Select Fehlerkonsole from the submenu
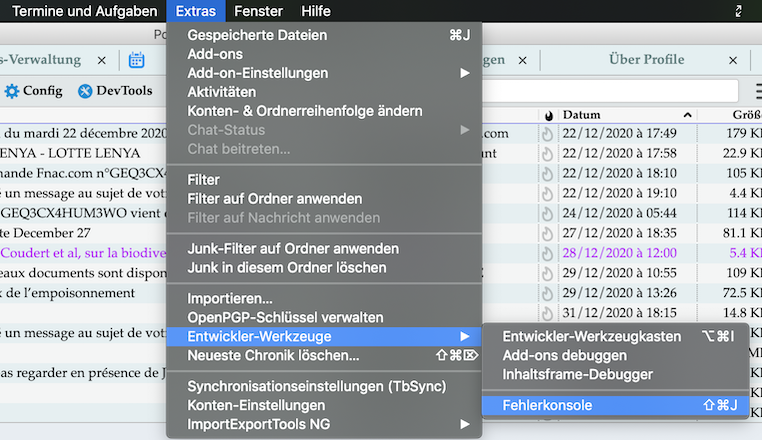The image size is (762, 440). tap(548, 405)
